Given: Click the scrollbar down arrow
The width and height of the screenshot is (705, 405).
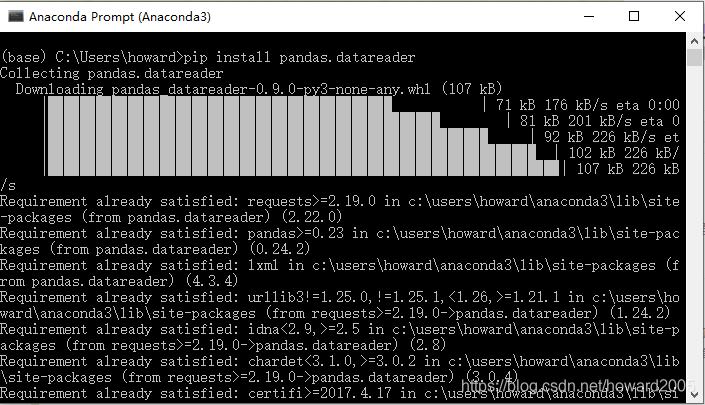Looking at the screenshot, I should click(694, 395).
